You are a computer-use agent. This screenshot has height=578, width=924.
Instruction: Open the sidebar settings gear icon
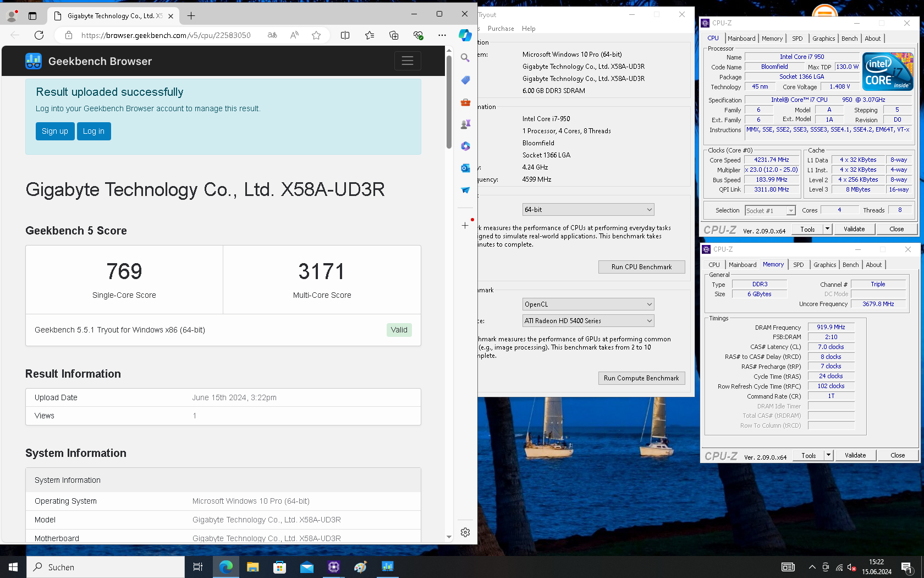[x=465, y=532]
